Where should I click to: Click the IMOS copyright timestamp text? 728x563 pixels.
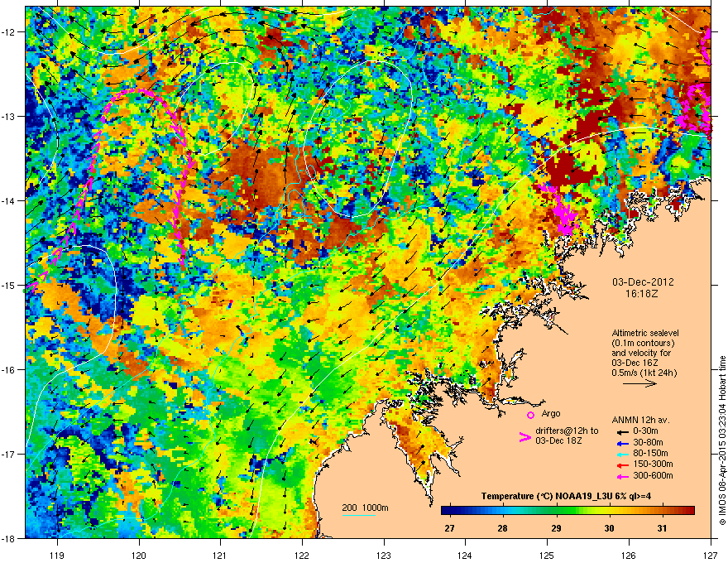722,440
